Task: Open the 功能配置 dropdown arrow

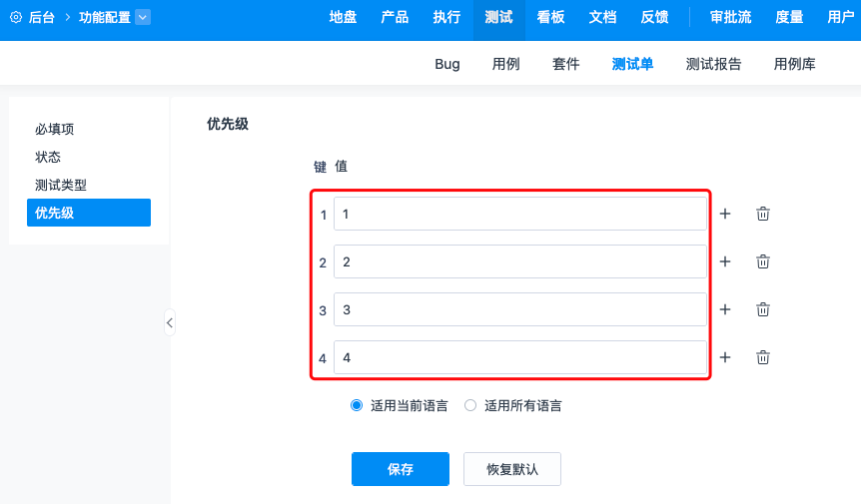Action: [x=142, y=17]
